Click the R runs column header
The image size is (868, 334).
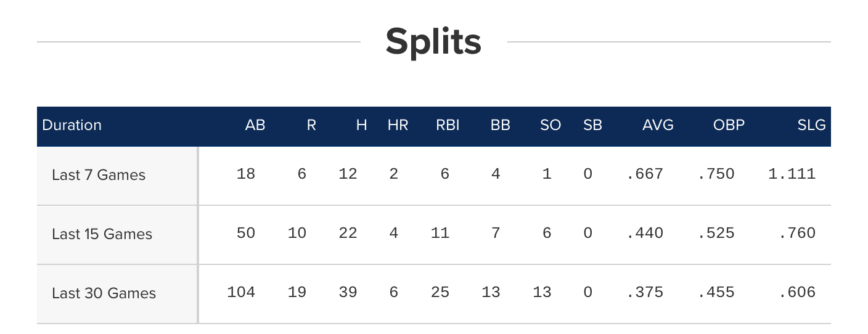311,125
